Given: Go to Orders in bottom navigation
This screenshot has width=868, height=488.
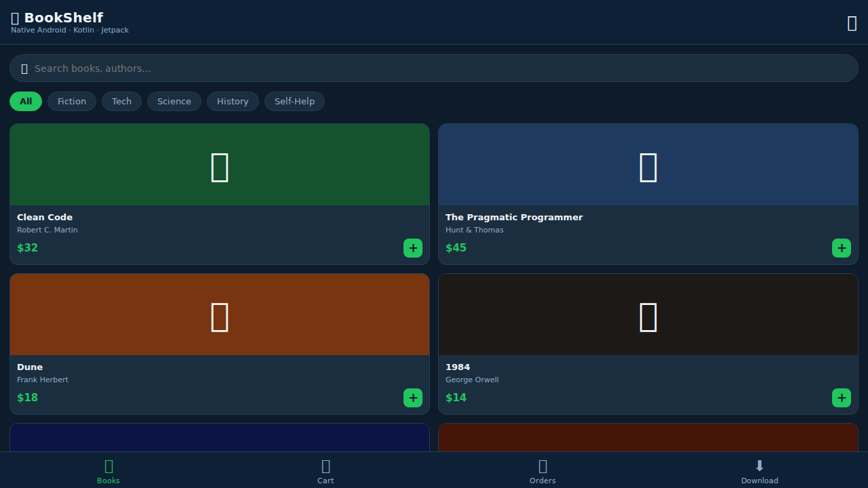Looking at the screenshot, I should click(542, 470).
